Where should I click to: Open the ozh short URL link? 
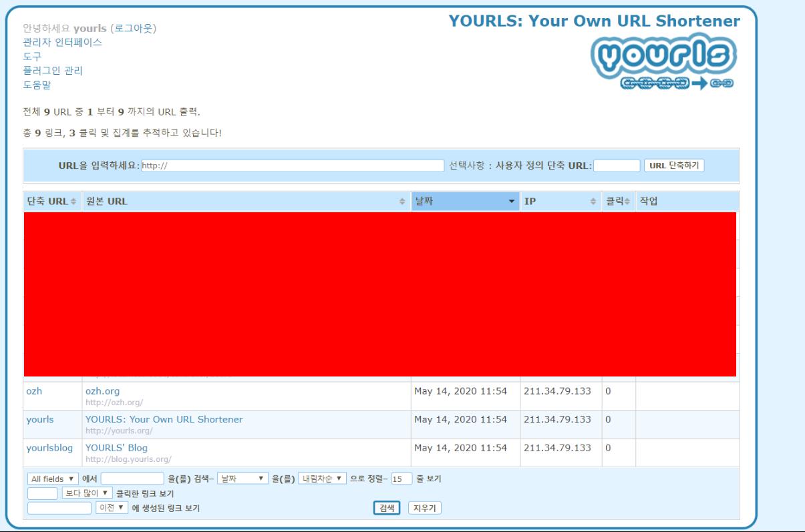tap(34, 391)
